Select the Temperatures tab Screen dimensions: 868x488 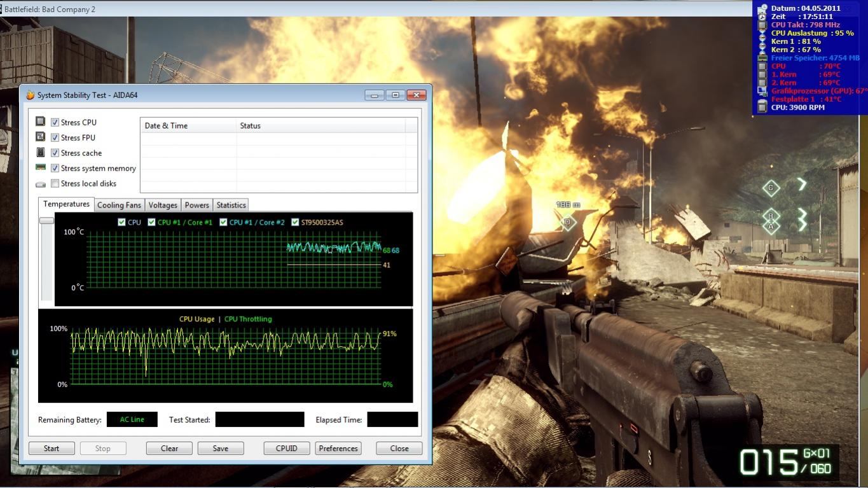tap(66, 204)
